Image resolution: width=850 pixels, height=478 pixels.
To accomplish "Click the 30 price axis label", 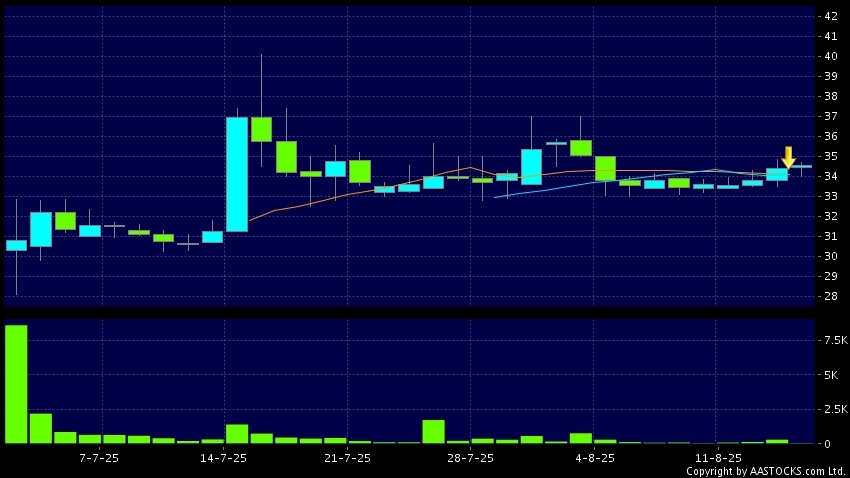I will pyautogui.click(x=831, y=256).
